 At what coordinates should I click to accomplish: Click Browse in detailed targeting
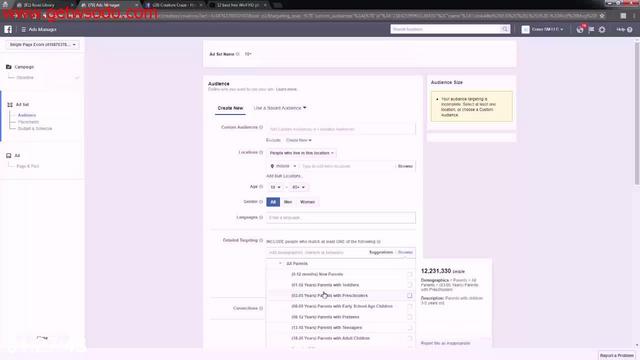(x=405, y=252)
